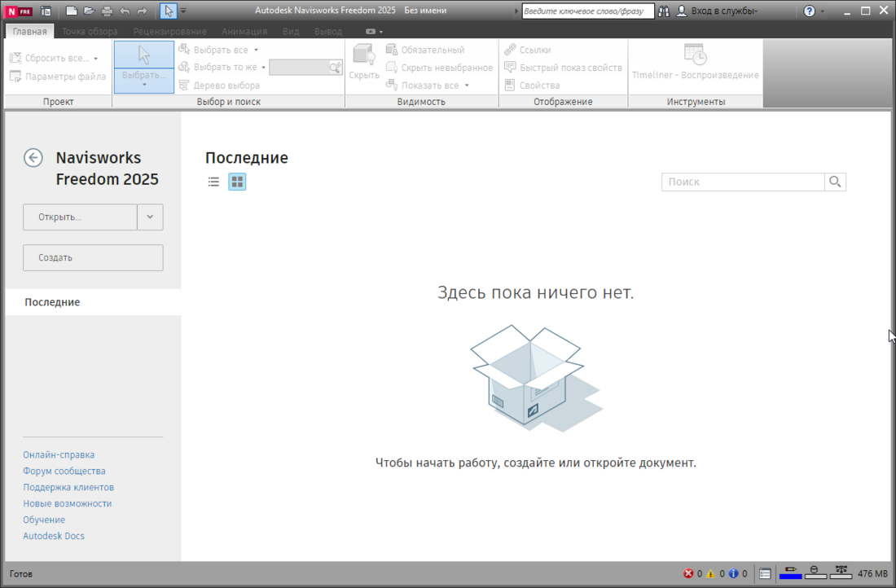Image resolution: width=896 pixels, height=588 pixels.
Task: Click the workspace icon in quick access toolbar
Action: pyautogui.click(x=46, y=11)
